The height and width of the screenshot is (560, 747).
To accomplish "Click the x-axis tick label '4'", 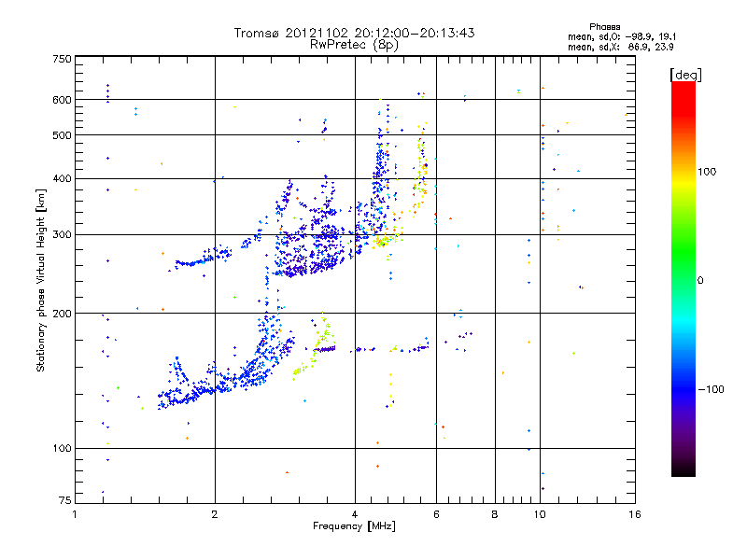I will click(x=355, y=514).
